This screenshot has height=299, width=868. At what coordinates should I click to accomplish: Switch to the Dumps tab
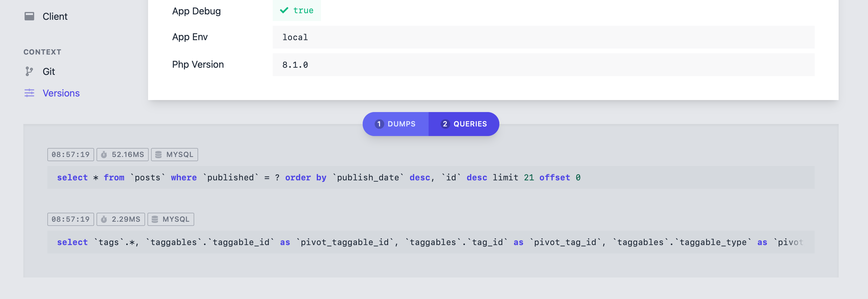[395, 124]
